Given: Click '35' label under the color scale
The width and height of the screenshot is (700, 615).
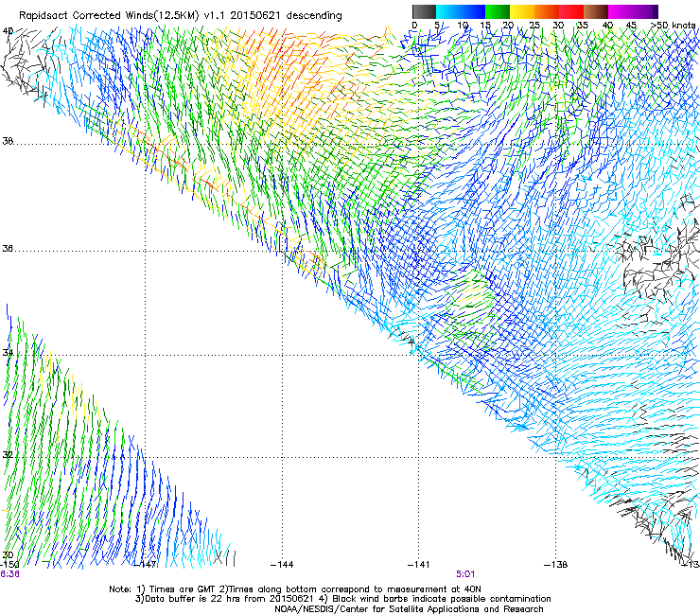Looking at the screenshot, I should pos(583,25).
